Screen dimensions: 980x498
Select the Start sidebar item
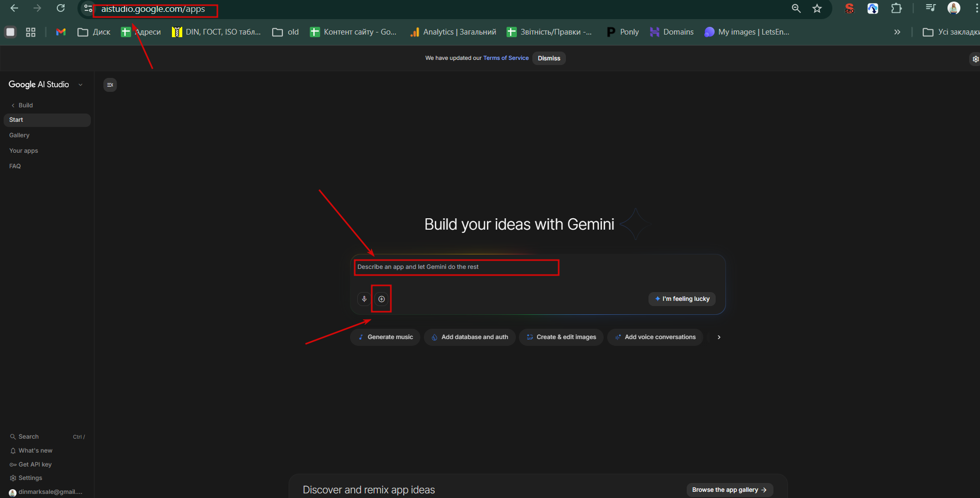(47, 120)
